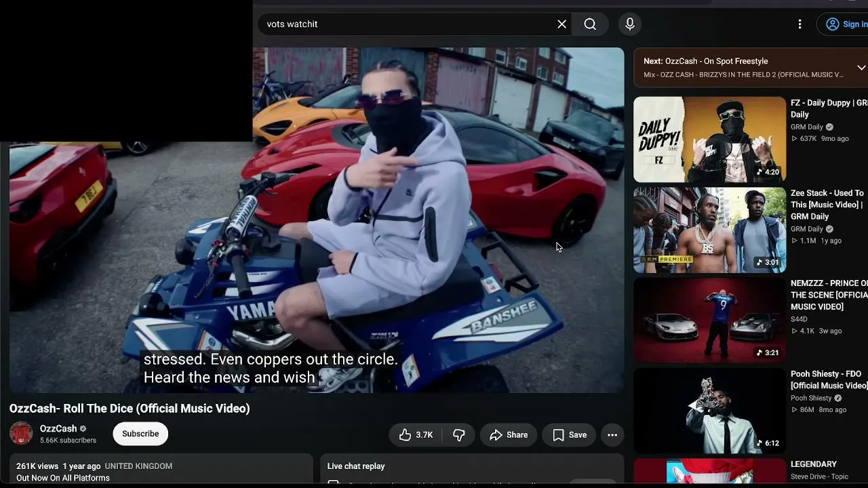
Task: Save the video to a playlist
Action: pyautogui.click(x=569, y=435)
